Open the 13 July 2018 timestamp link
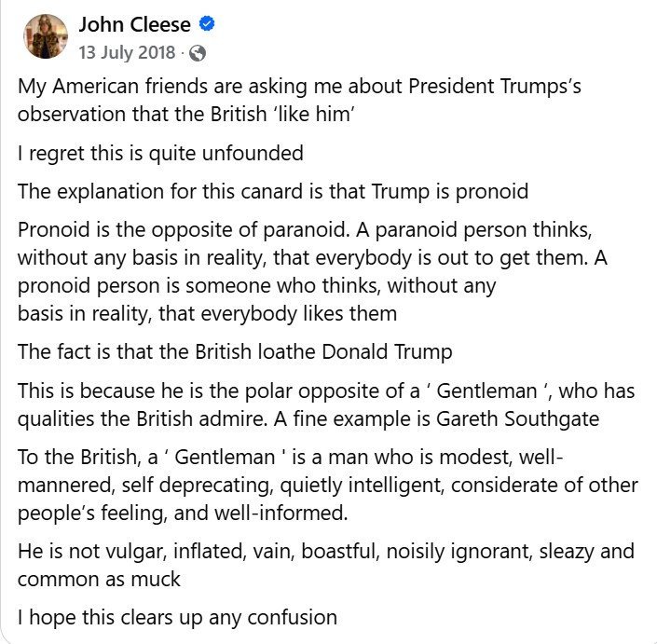Viewport: 657px width, 644px height. click(127, 53)
